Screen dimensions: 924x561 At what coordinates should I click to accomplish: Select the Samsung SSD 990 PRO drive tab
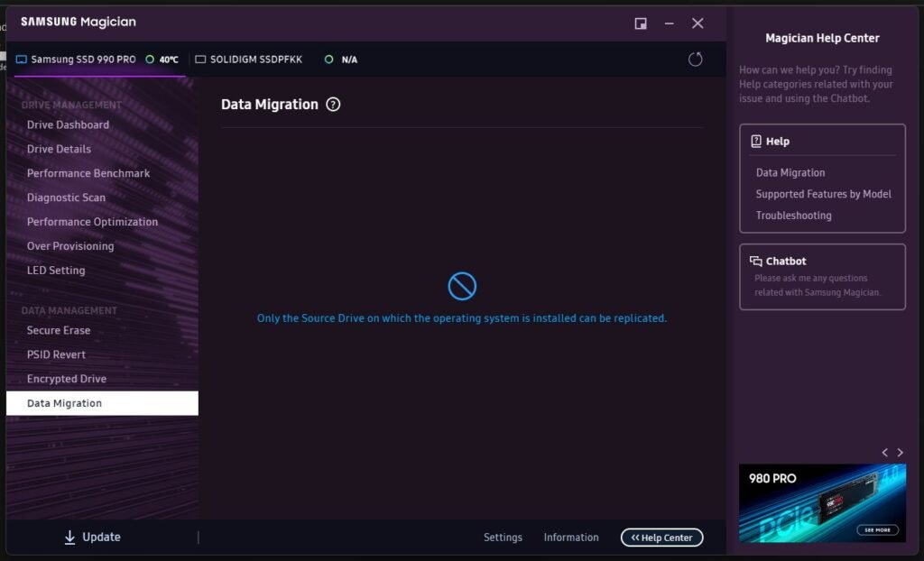click(x=83, y=60)
